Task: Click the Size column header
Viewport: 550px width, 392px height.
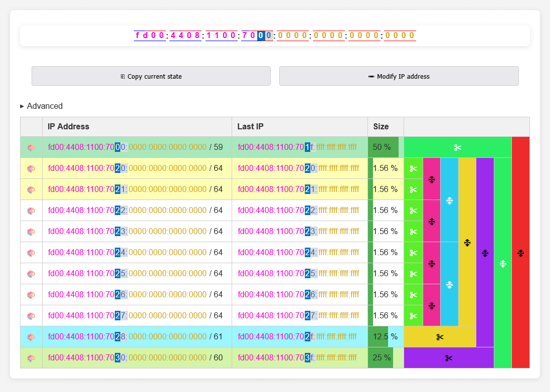Action: coord(381,127)
